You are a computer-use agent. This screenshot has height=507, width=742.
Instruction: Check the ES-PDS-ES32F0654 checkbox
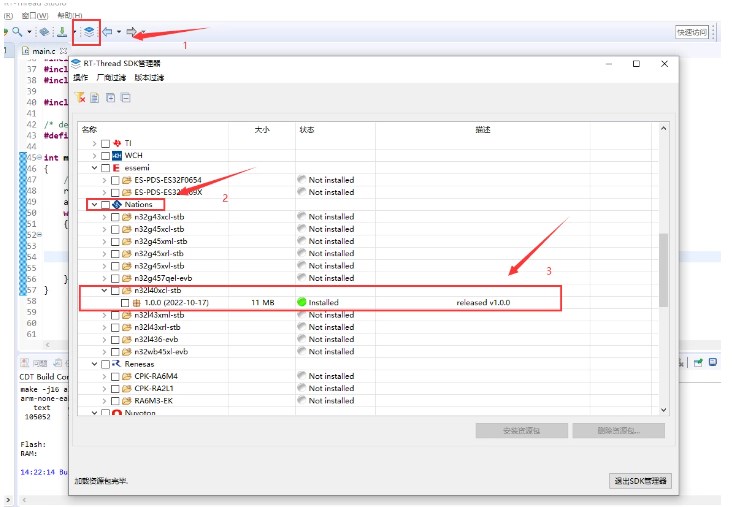pos(115,180)
